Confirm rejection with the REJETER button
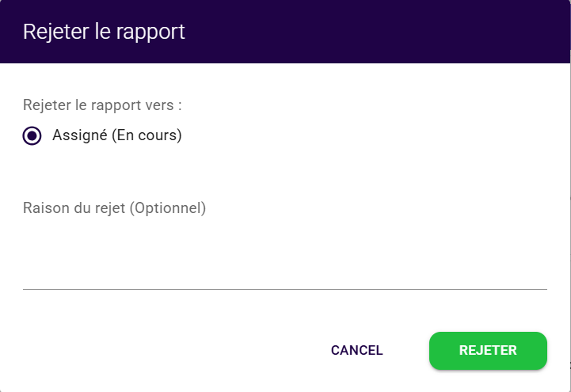Image resolution: width=571 pixels, height=392 pixels. pos(488,350)
